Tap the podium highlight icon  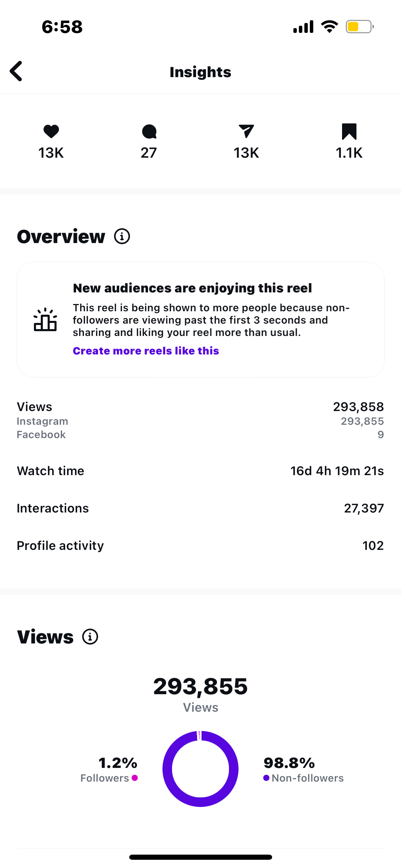coord(45,320)
